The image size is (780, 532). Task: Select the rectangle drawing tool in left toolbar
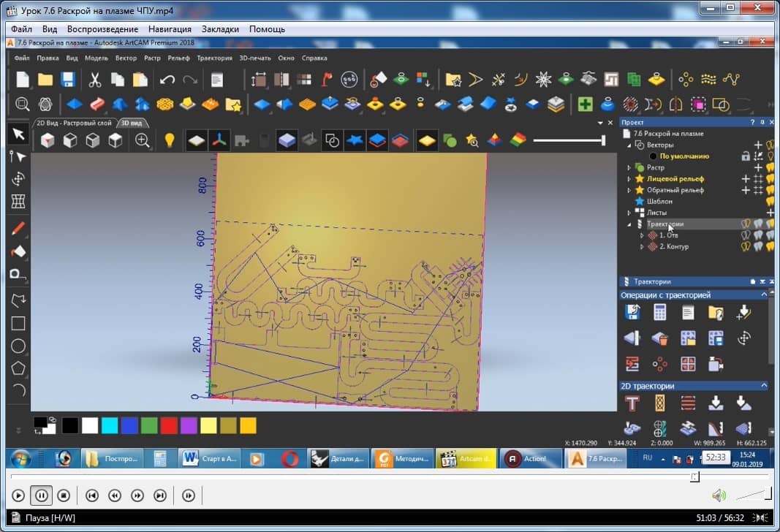pos(18,323)
